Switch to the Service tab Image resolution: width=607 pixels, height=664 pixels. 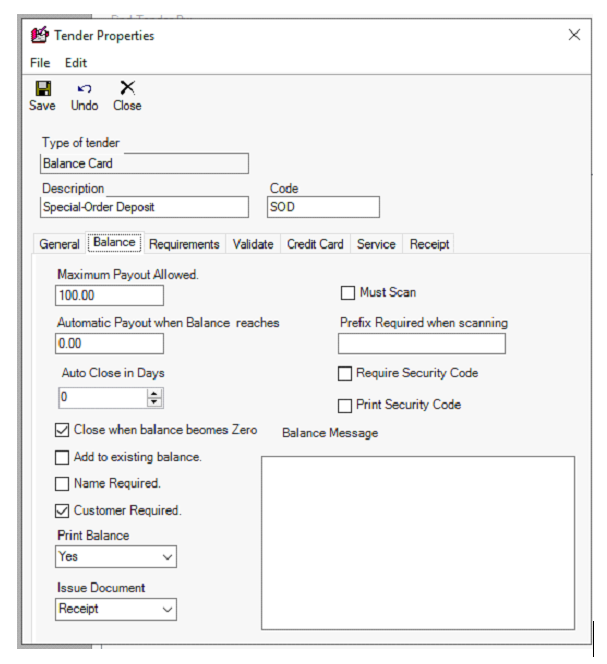click(x=376, y=244)
